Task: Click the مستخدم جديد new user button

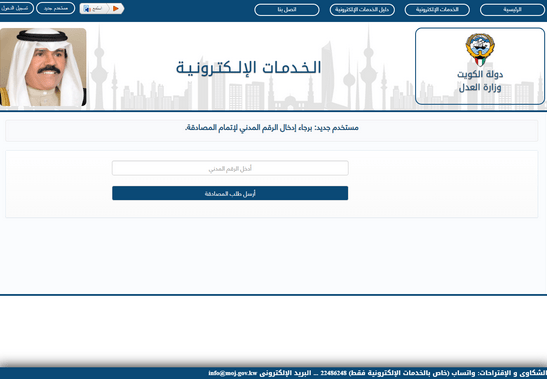Action: point(55,8)
